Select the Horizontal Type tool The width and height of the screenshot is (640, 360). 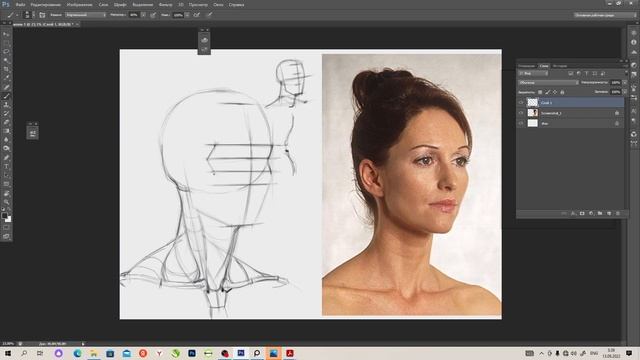[x=6, y=166]
